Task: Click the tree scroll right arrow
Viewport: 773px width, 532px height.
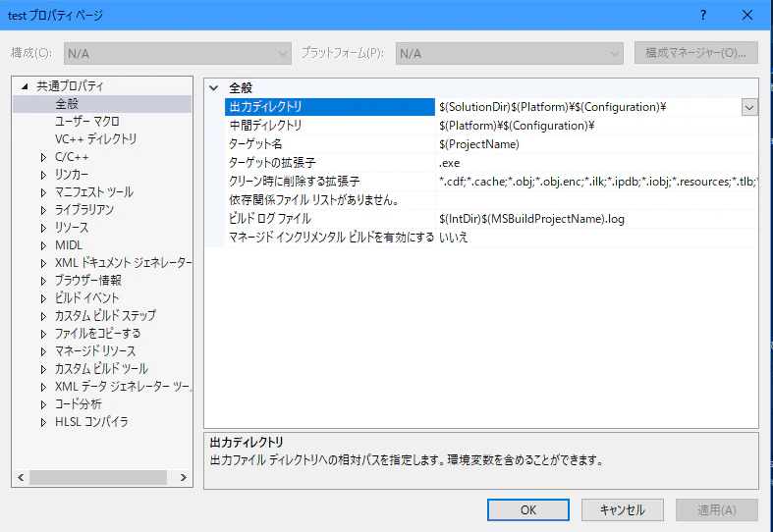Action: (x=184, y=477)
